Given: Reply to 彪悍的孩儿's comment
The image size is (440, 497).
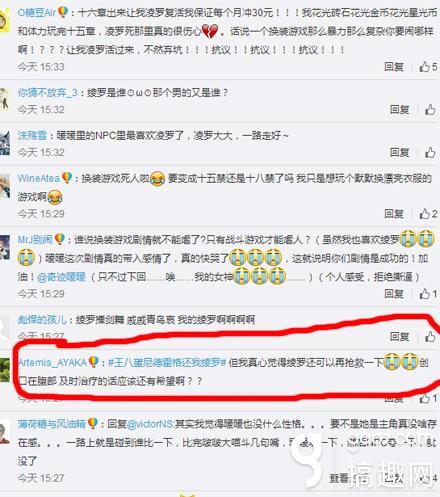Looking at the screenshot, I should 399,337.
